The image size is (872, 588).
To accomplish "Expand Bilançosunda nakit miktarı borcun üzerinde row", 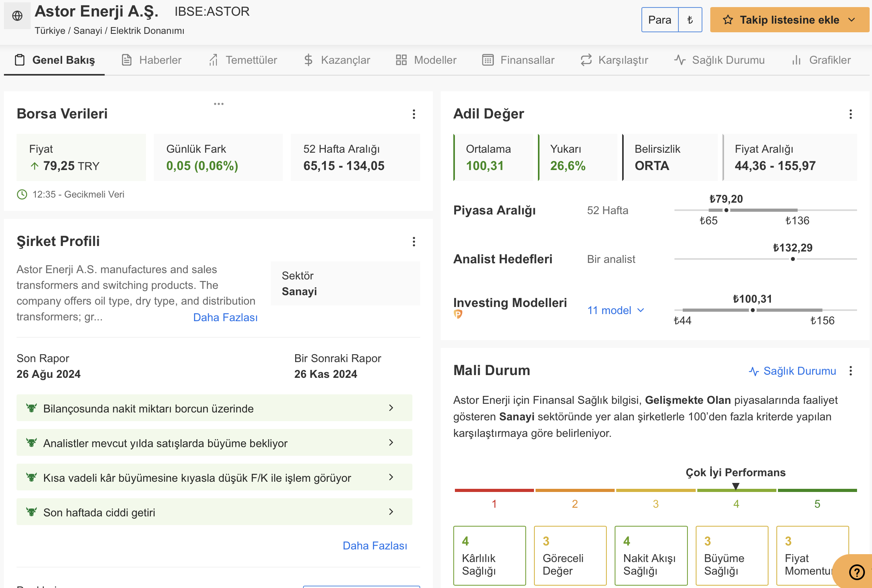I will [x=214, y=408].
